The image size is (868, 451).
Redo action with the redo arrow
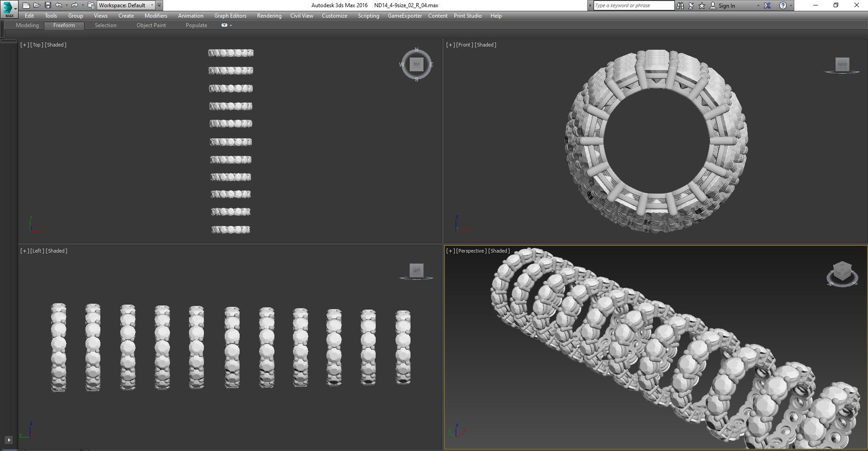pos(75,5)
